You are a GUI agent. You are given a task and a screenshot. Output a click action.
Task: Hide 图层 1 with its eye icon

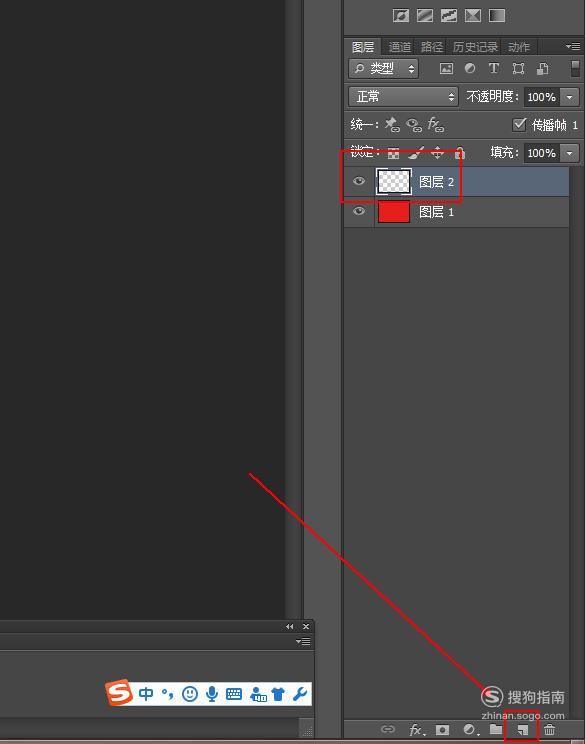(x=359, y=211)
